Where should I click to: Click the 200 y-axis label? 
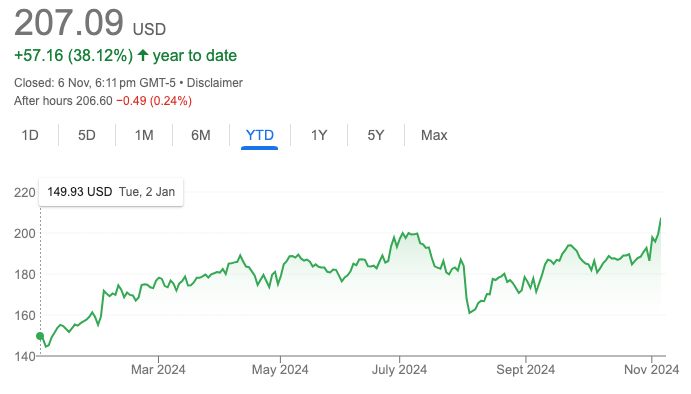[x=25, y=233]
